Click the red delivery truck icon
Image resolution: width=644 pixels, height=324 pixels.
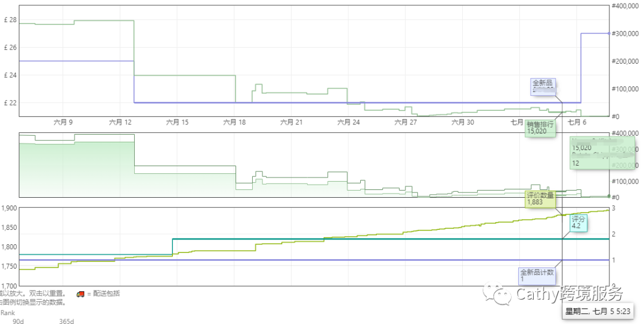(80, 294)
